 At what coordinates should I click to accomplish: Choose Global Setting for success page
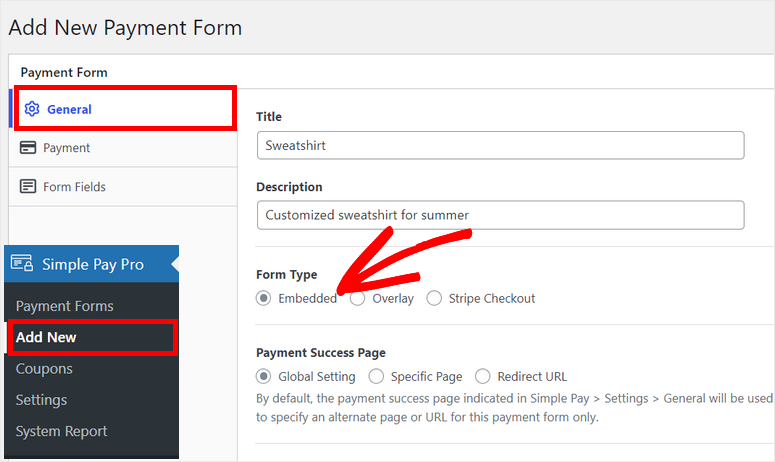[263, 376]
